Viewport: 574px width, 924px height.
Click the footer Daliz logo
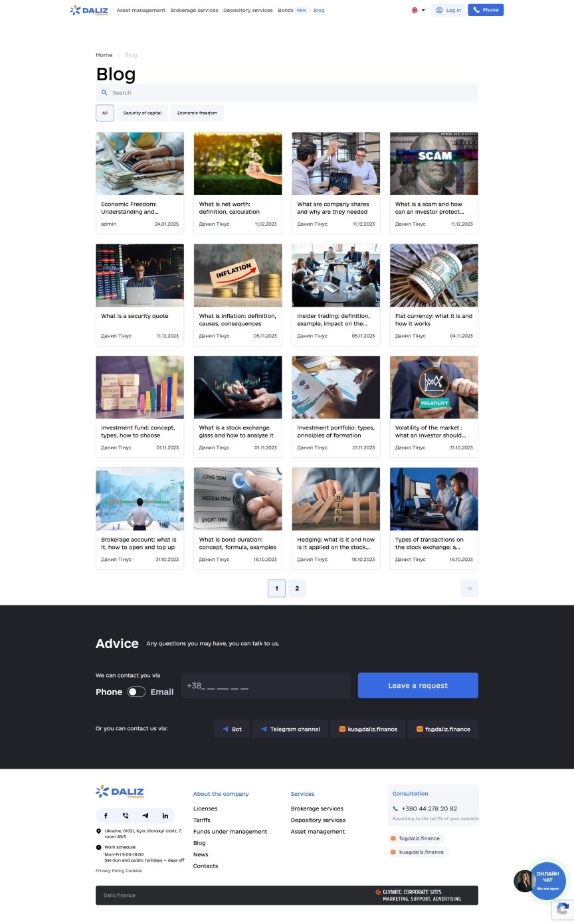(120, 791)
